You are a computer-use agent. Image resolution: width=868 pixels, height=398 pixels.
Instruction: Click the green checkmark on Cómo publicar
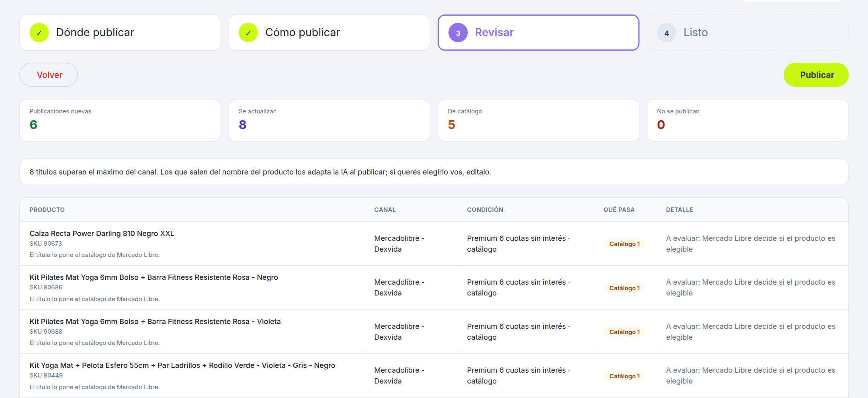coord(248,33)
